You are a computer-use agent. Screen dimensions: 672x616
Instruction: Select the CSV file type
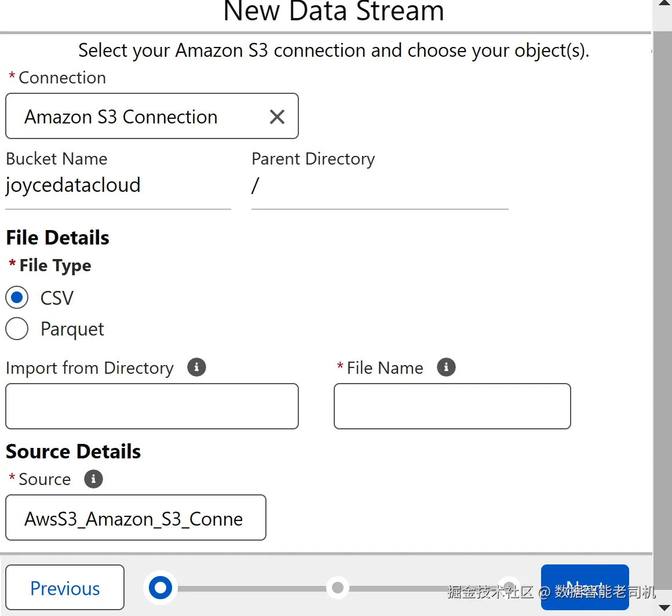click(x=17, y=297)
